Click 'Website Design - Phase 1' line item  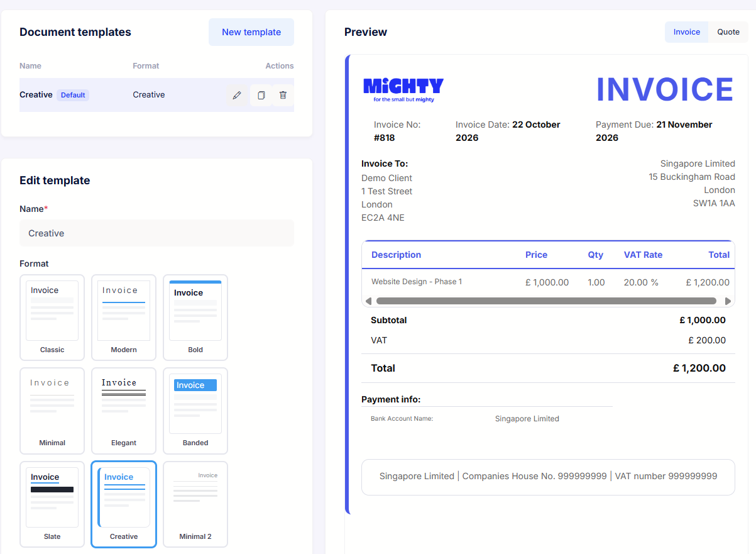click(417, 282)
